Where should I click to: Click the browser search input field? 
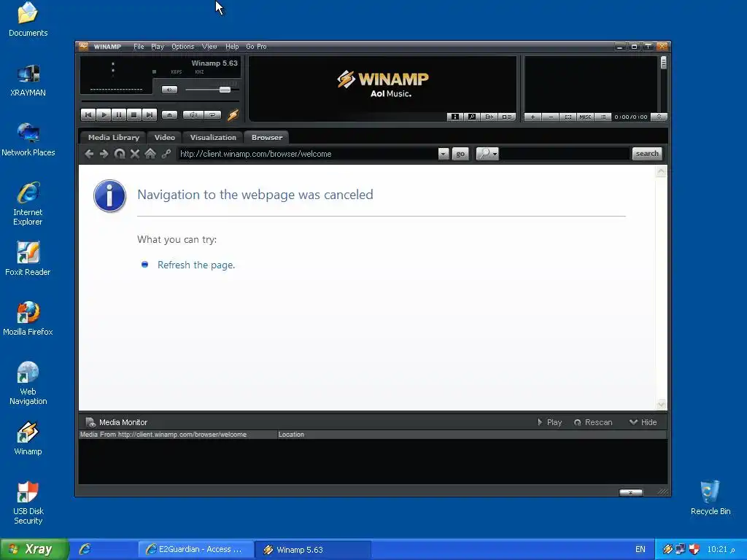click(x=565, y=154)
